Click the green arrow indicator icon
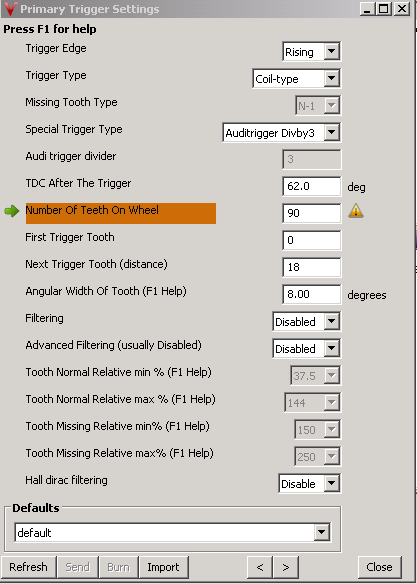This screenshot has width=417, height=584. tap(12, 212)
